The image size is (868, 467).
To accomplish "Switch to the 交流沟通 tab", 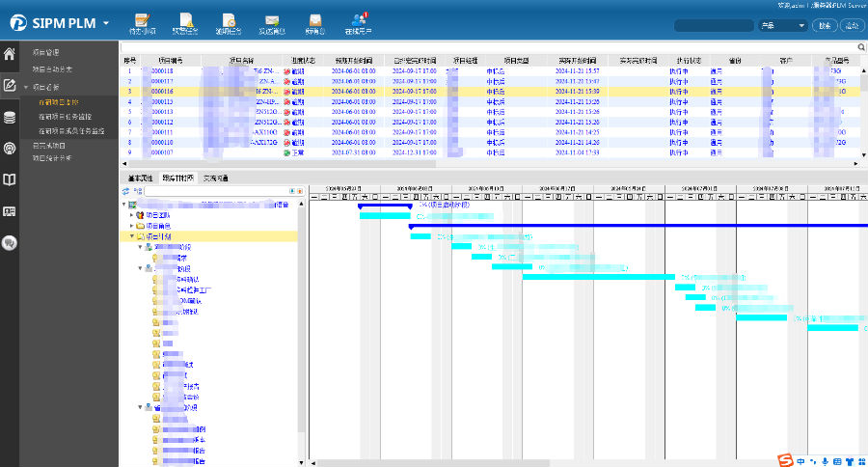I will [215, 179].
